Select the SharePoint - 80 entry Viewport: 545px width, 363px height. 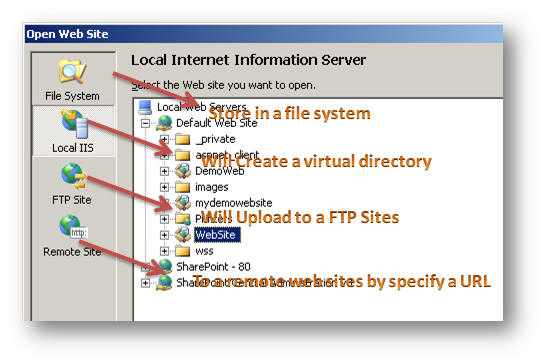tap(213, 267)
